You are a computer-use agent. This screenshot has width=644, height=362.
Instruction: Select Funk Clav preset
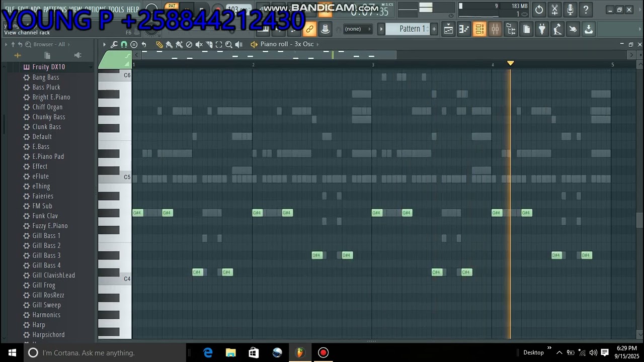(45, 216)
